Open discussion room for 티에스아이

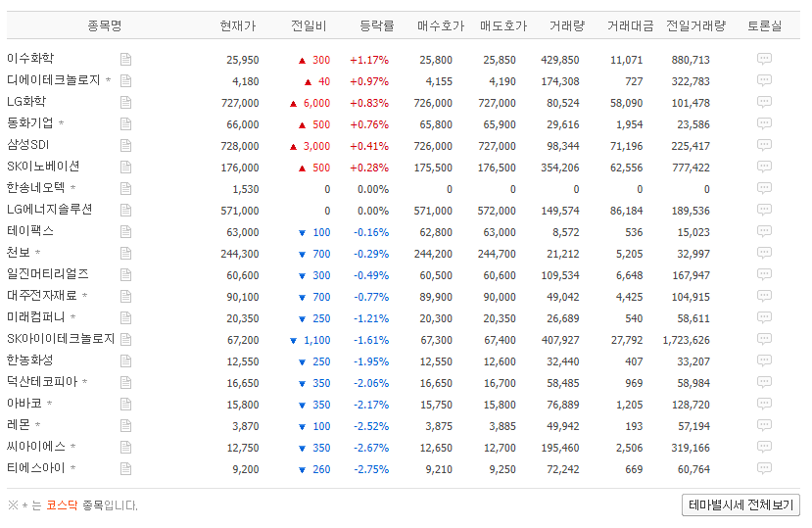pos(764,468)
